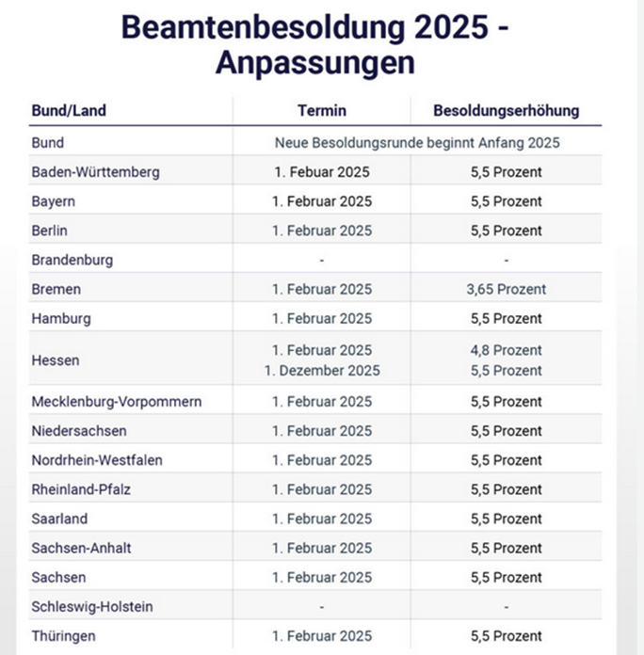644x655 pixels.
Task: Select the Bund row label
Action: [48, 143]
